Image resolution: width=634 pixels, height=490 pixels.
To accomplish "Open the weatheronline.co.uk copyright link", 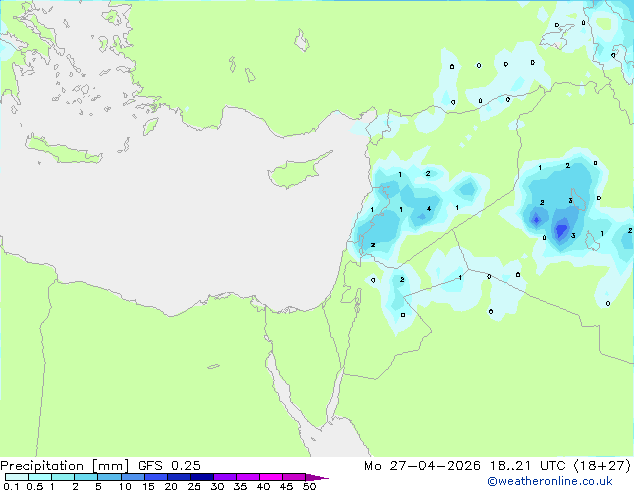I will pos(550,481).
